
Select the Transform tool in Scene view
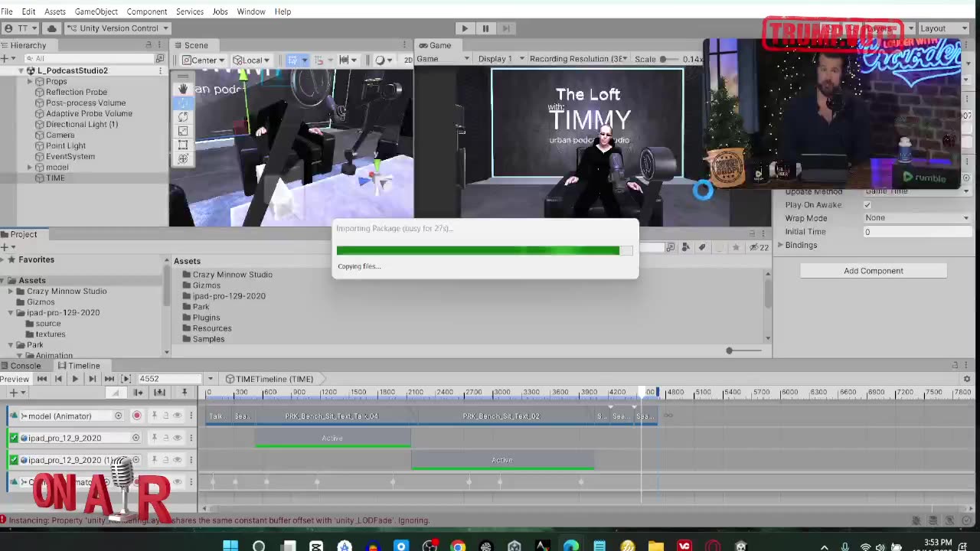182,158
